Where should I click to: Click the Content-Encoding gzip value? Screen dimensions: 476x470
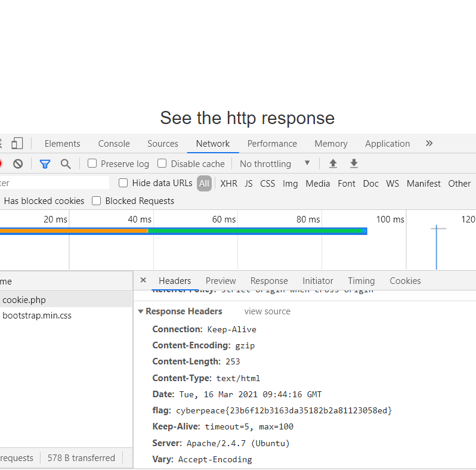point(245,345)
